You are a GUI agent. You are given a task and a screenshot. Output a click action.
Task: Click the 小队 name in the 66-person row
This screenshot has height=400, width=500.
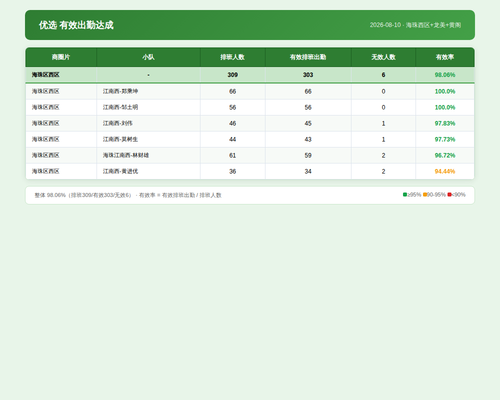[x=120, y=91]
